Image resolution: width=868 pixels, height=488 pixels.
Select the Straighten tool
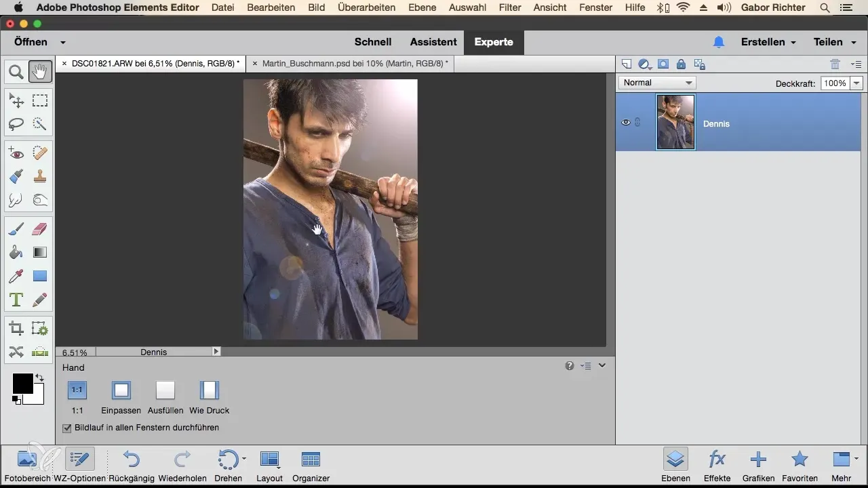tap(40, 352)
